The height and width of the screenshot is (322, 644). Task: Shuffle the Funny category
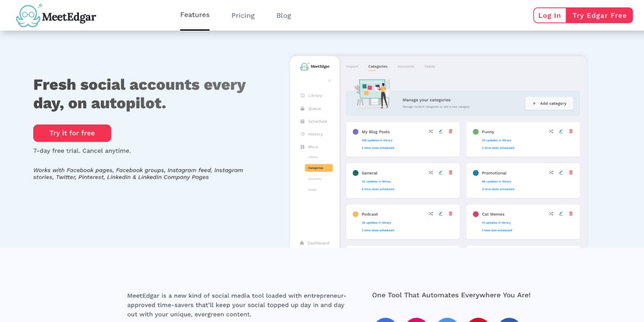pyautogui.click(x=551, y=131)
